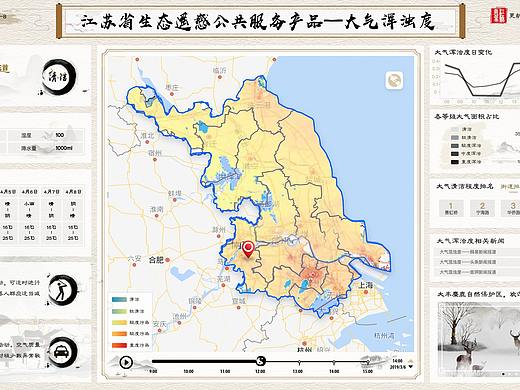The width and height of the screenshot is (520, 390).
Task: Switch to the second ranking tab beside 大气清洁程度排名
Action: click(x=510, y=186)
